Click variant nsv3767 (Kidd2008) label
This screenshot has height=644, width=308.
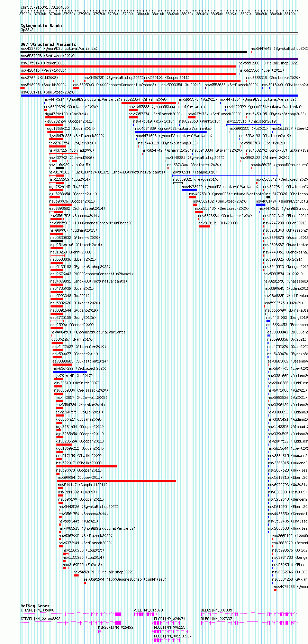[39, 78]
